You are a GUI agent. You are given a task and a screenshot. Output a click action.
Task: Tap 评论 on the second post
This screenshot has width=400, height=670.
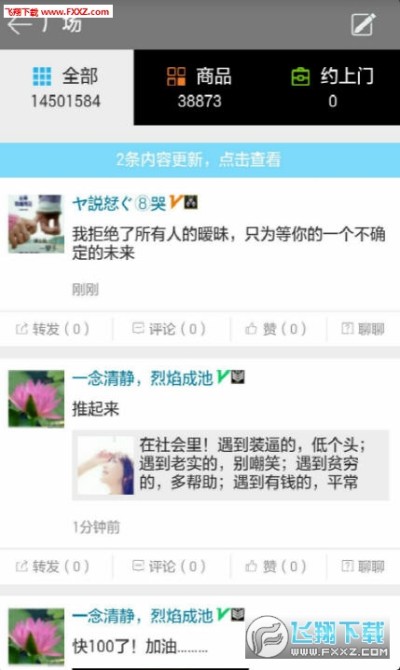pos(169,566)
